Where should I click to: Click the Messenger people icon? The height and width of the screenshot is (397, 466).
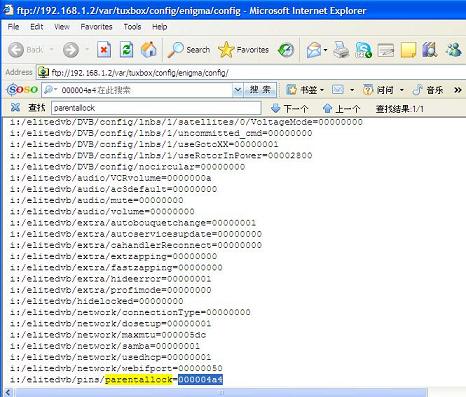point(454,50)
